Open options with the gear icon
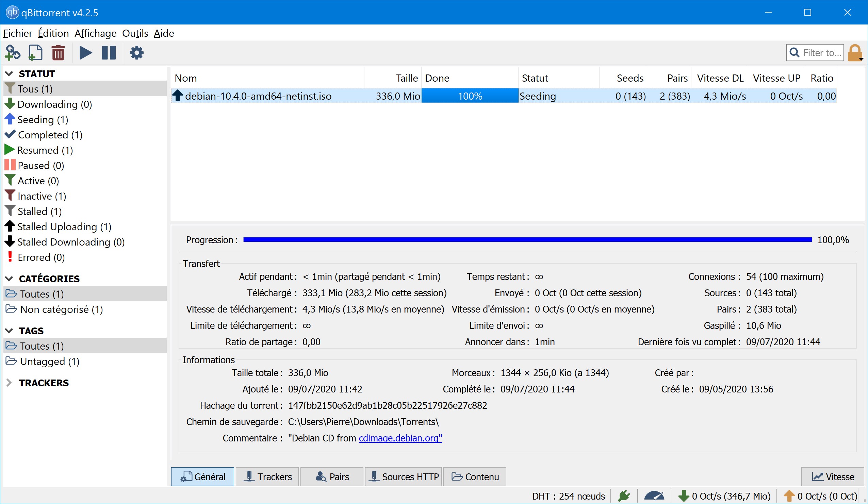 click(137, 53)
